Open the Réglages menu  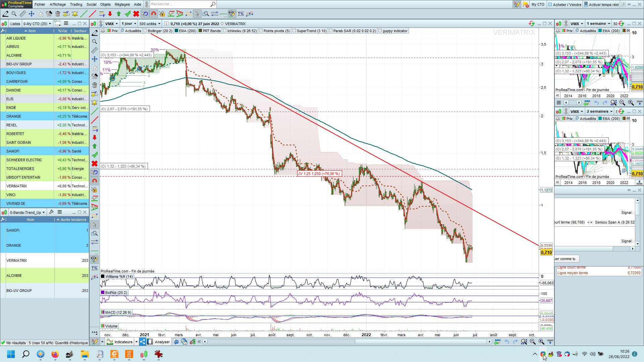(122, 4)
